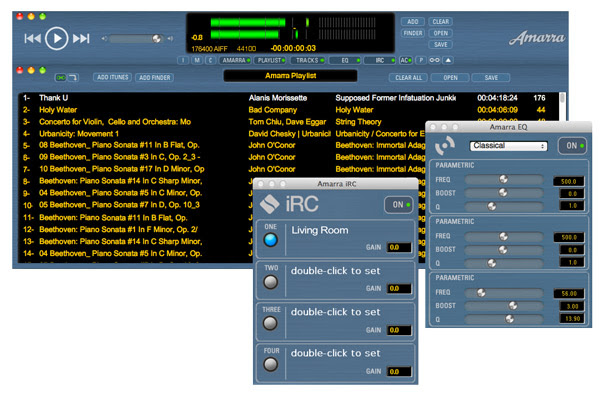This screenshot has height=393, width=600.
Task: Select track 3 Concerto for Violin, Cello
Action: 223,122
